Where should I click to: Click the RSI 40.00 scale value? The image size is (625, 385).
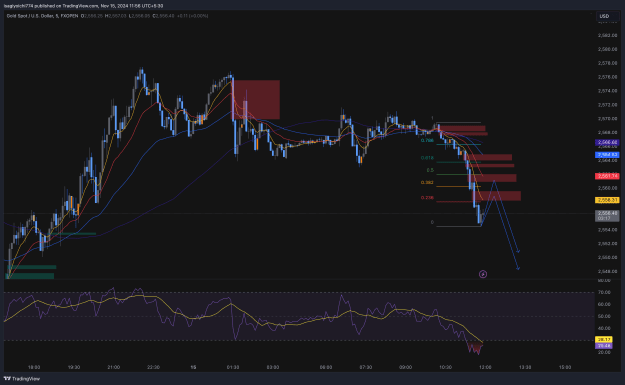[604, 328]
